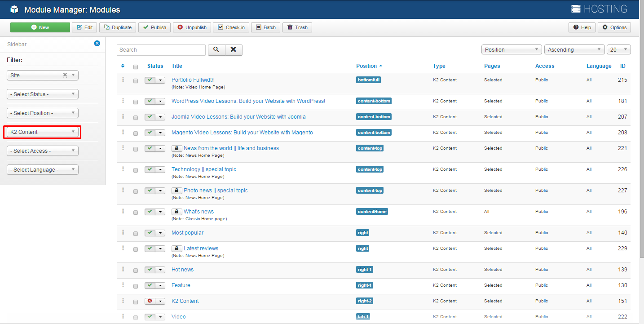Image resolution: width=644 pixels, height=324 pixels.
Task: Open the Portfolio Fullwidth module link
Action: pos(193,80)
